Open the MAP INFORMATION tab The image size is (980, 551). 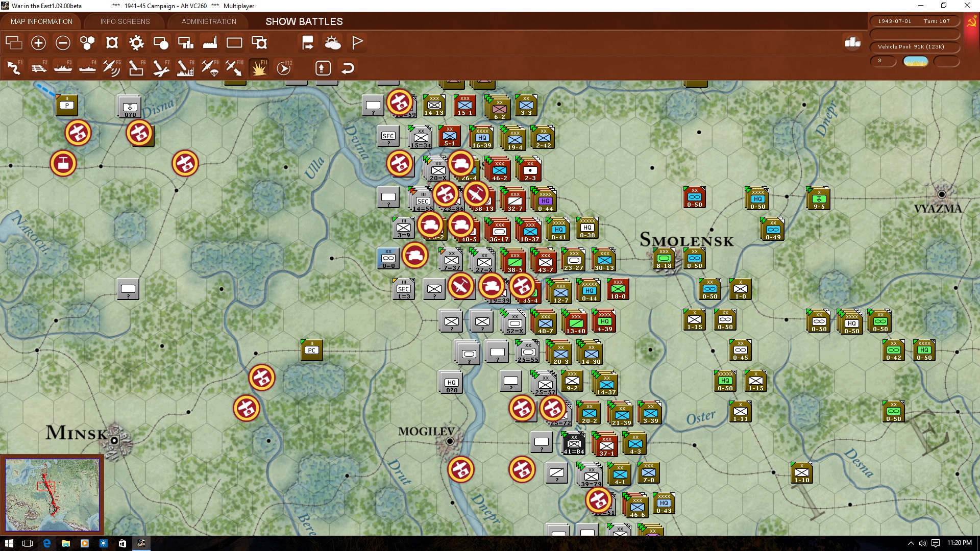coord(41,21)
